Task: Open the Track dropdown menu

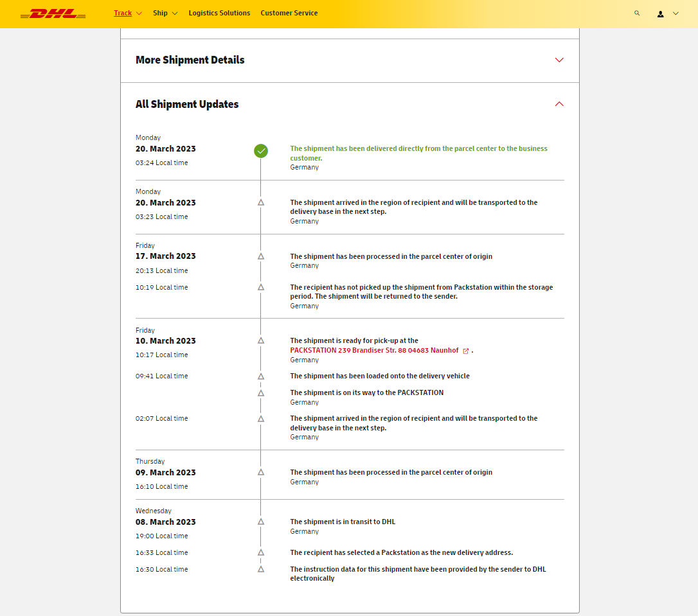Action: (x=127, y=13)
